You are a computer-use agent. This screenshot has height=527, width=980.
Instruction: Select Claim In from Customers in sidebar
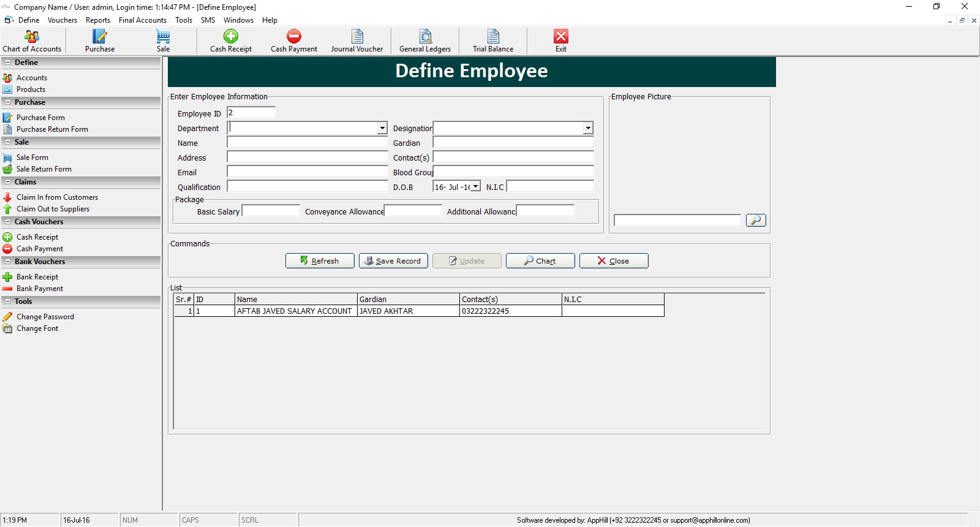coord(57,197)
